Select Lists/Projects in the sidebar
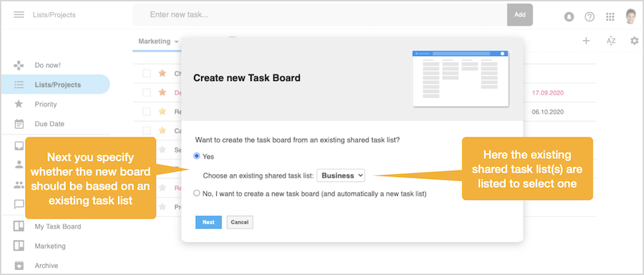Viewport: 644px width, 275px height. 58,85
